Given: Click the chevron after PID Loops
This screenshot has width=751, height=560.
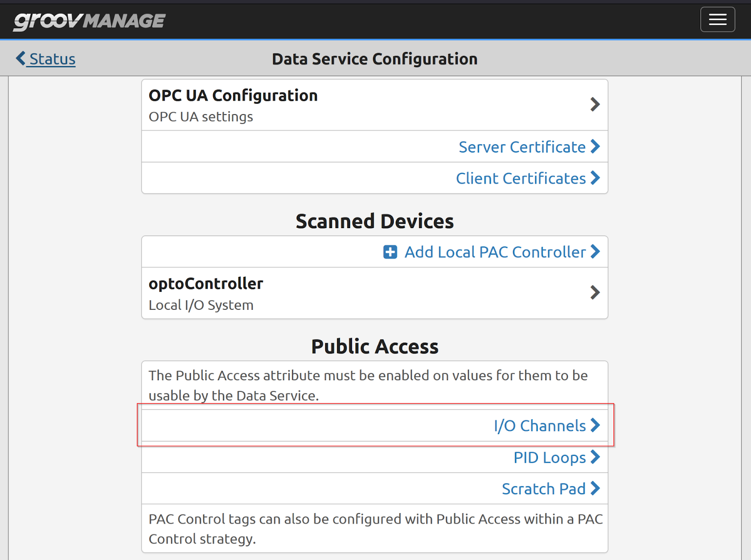Looking at the screenshot, I should tap(595, 457).
